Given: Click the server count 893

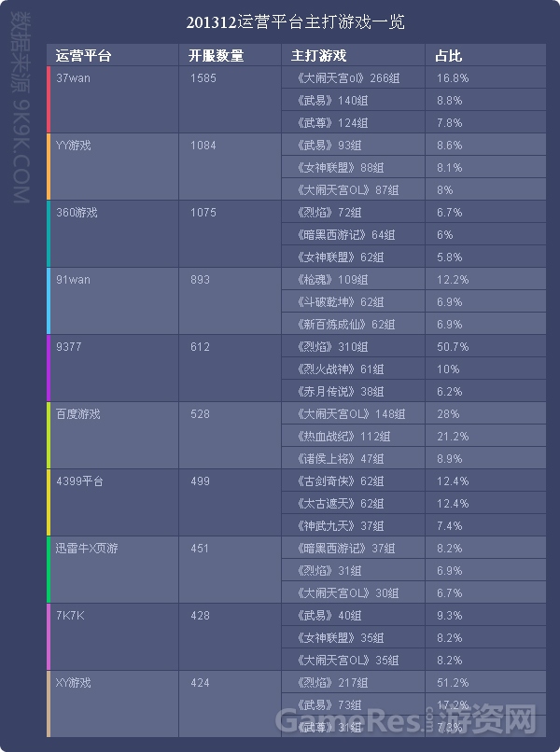Looking at the screenshot, I should 200,280.
